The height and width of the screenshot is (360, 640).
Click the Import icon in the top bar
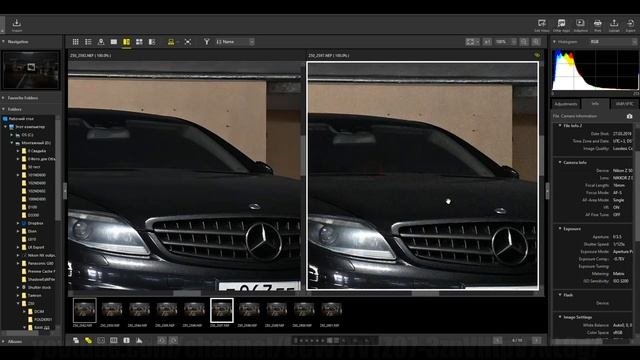16,24
